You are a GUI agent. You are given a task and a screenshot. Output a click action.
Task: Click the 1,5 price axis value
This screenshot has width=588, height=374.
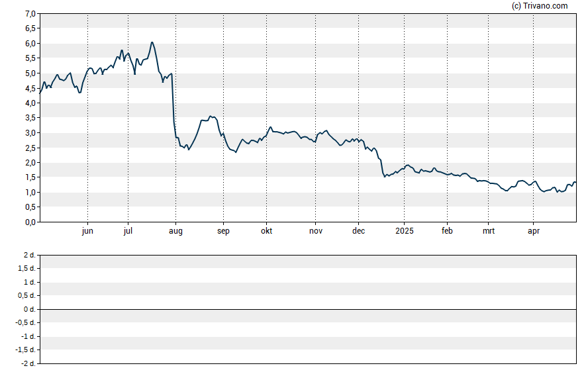click(x=30, y=177)
